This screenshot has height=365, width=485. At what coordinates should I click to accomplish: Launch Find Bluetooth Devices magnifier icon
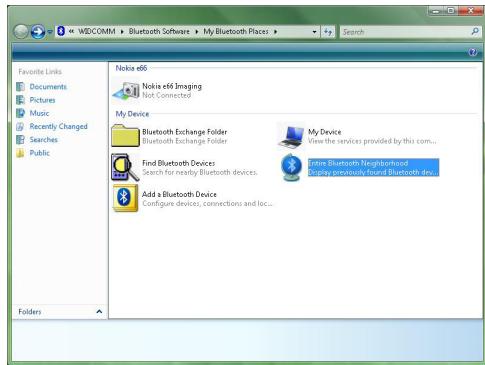pyautogui.click(x=125, y=167)
